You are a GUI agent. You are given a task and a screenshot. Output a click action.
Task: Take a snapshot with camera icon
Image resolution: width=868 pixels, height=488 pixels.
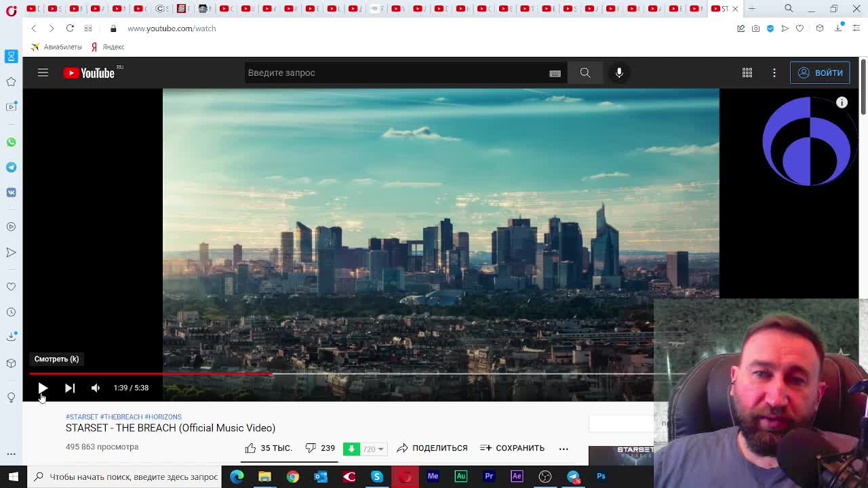coord(755,28)
